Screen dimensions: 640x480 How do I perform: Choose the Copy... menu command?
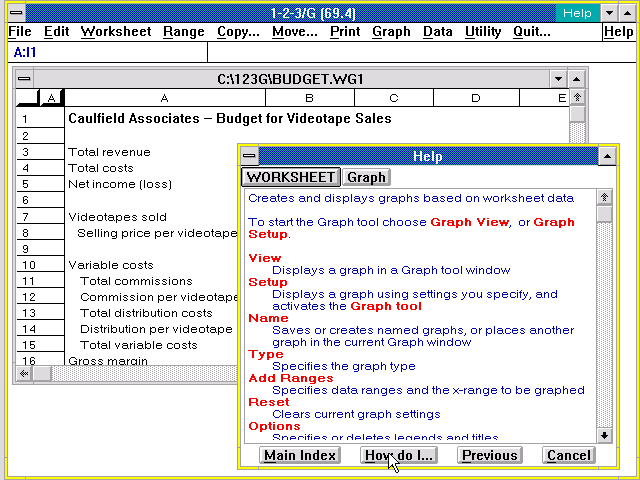(x=238, y=32)
